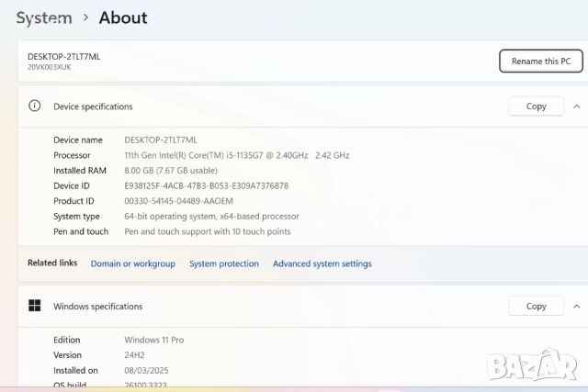The image size is (588, 392).
Task: Click the Device ID value text
Action: tap(206, 185)
